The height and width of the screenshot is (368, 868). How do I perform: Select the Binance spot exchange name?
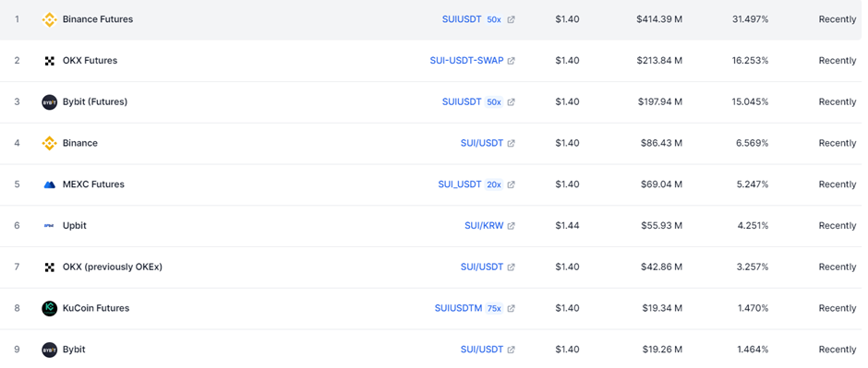79,143
